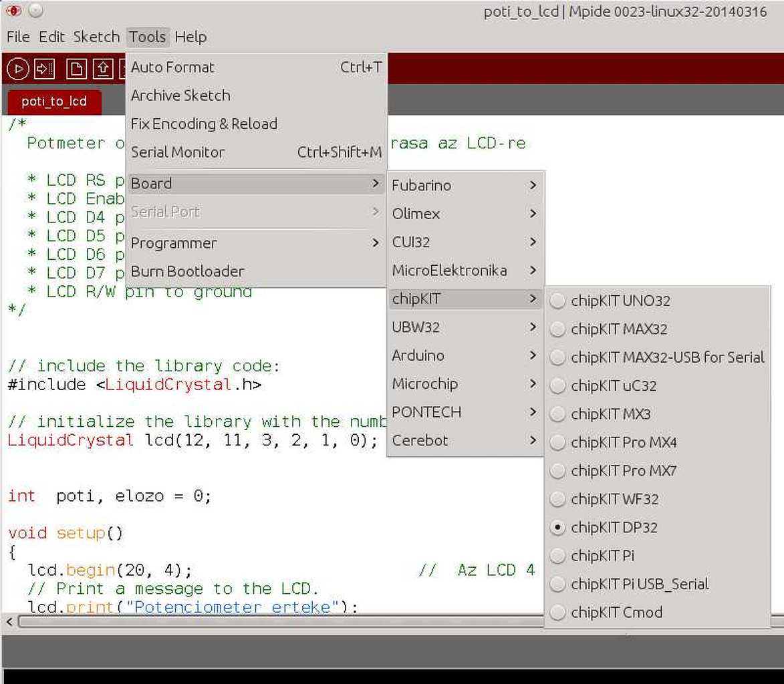
Task: Click 'void setup()' in the code
Action: click(x=65, y=534)
